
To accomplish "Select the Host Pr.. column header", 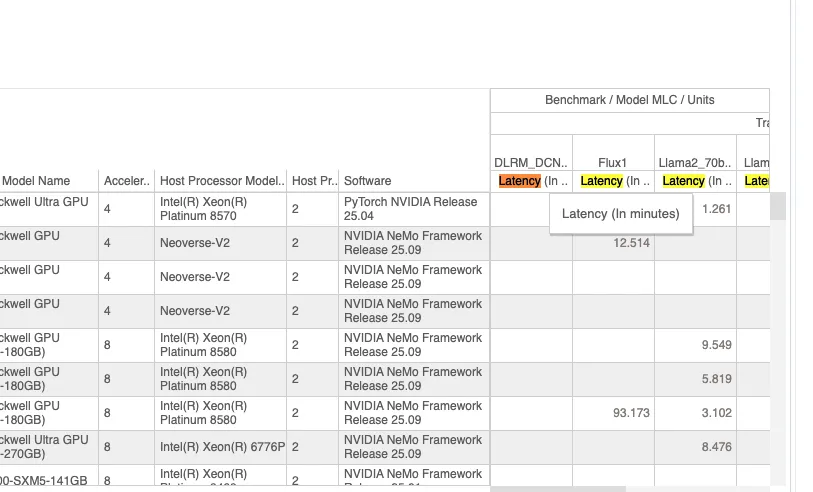I will (x=313, y=181).
